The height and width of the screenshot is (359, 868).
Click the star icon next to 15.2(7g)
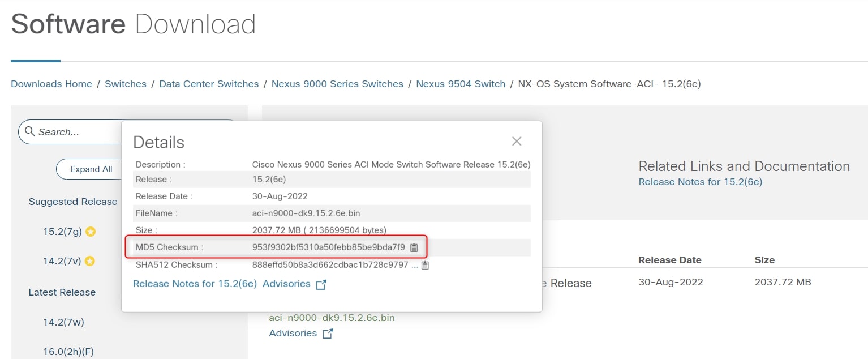point(91,232)
